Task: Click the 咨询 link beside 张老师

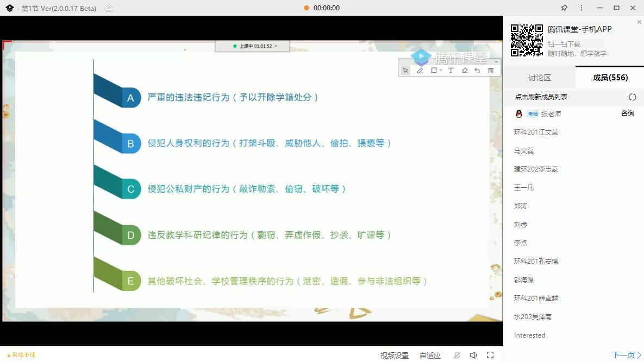Action: [627, 114]
